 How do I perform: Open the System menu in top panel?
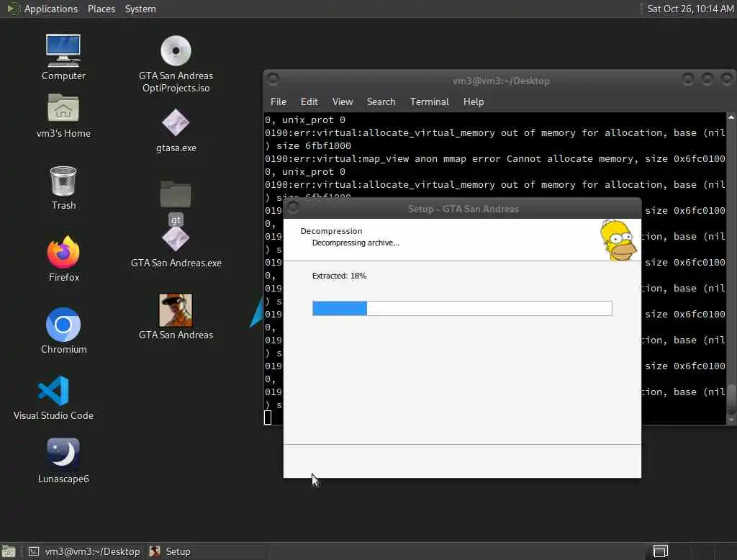coord(140,9)
